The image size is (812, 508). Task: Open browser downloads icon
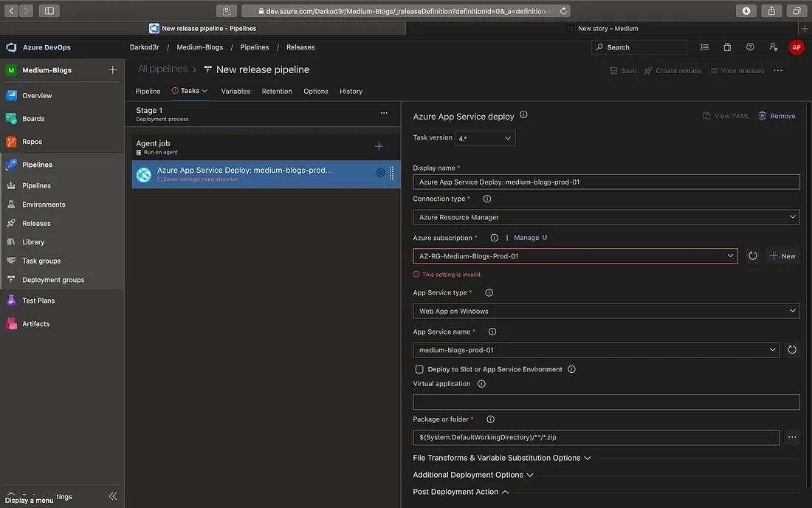(x=746, y=10)
